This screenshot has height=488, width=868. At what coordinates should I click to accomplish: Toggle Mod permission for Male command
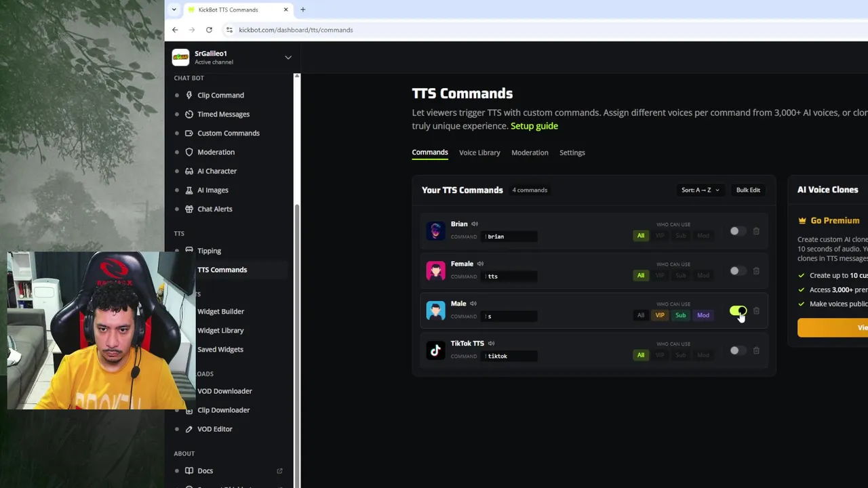[x=703, y=315]
